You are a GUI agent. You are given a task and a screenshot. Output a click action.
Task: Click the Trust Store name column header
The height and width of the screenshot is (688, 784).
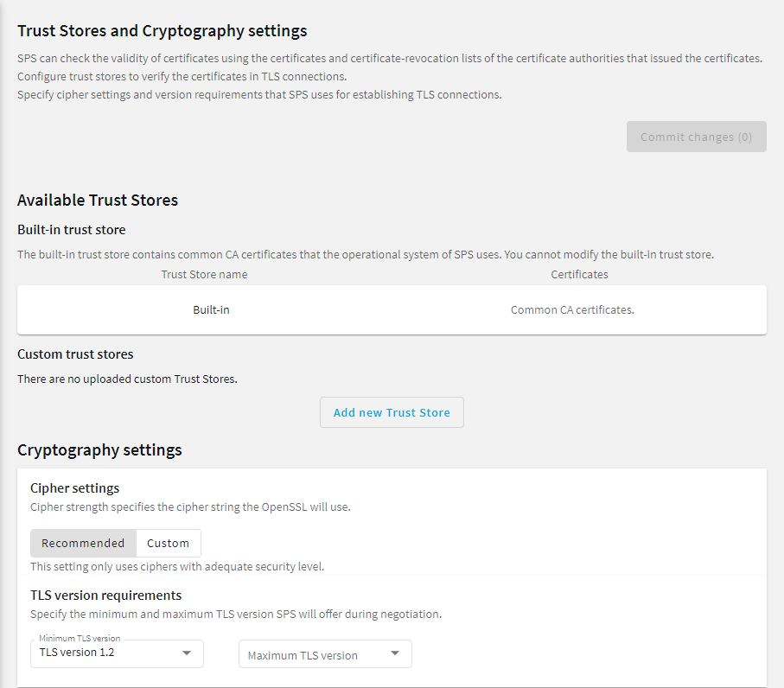click(x=204, y=275)
